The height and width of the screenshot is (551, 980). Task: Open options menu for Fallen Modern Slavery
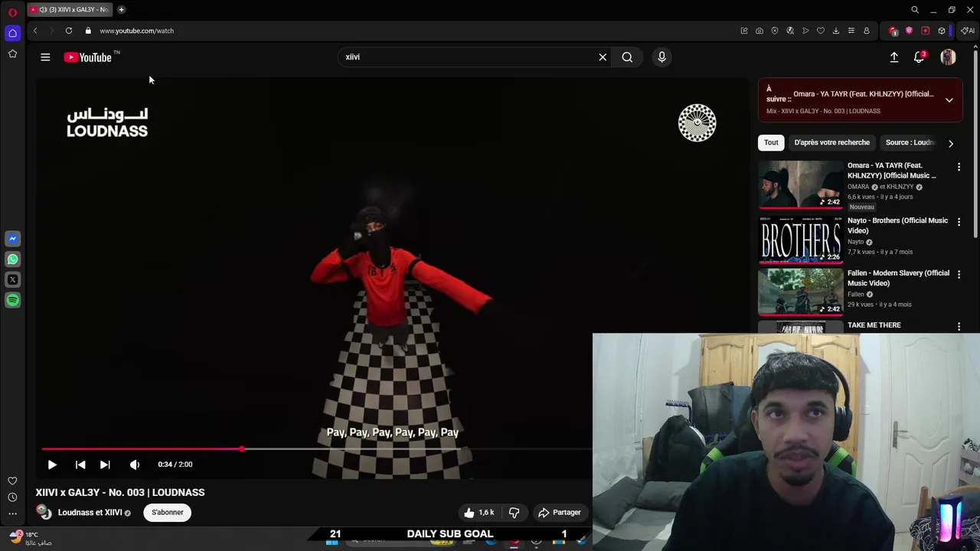pyautogui.click(x=959, y=274)
